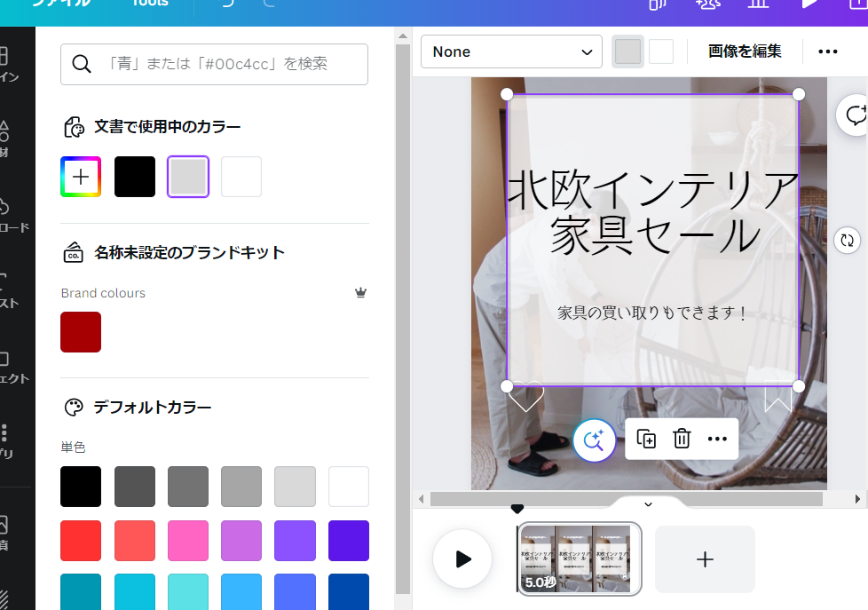Click the brand kit icon
The image size is (868, 610).
pyautogui.click(x=74, y=253)
